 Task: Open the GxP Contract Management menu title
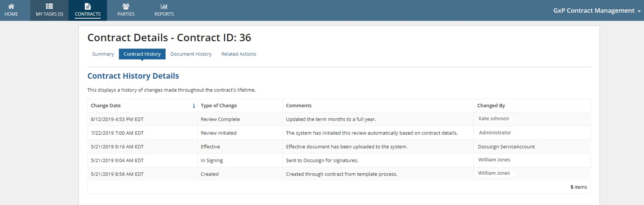[x=594, y=11]
